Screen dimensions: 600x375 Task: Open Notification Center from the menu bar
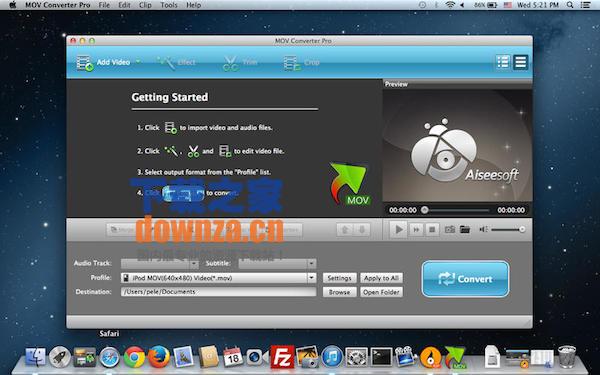click(585, 5)
